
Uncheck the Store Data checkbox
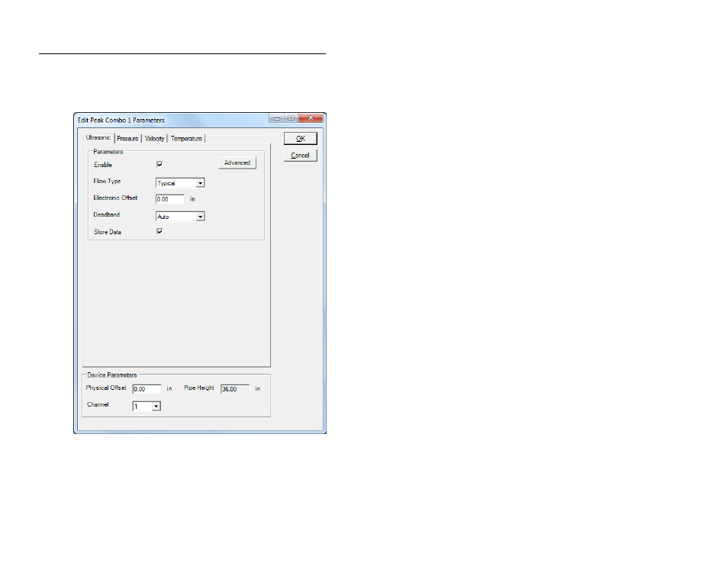pos(159,232)
